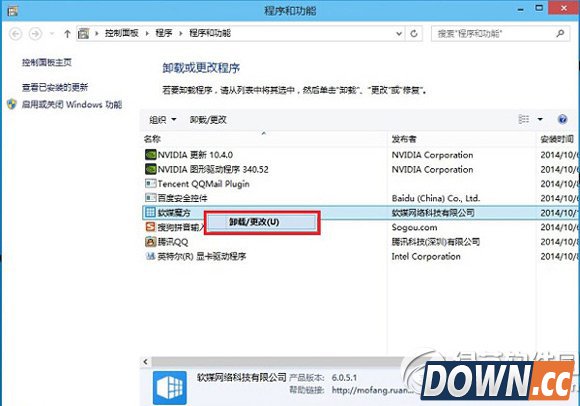580x406 pixels.
Task: Click 腾讯QQ program icon
Action: [x=150, y=241]
